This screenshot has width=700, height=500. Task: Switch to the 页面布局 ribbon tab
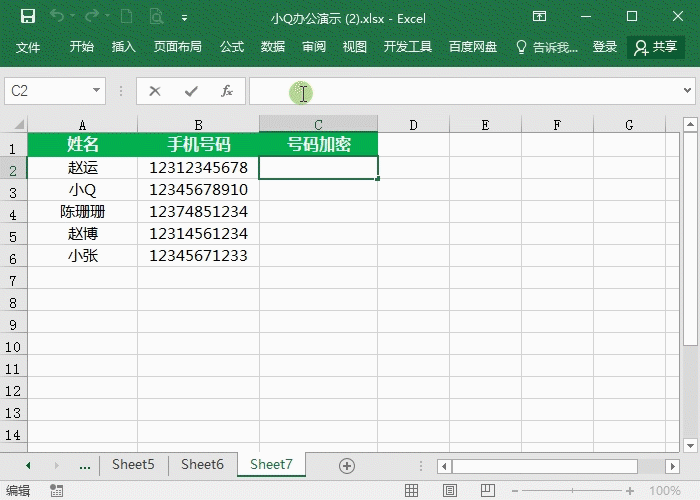178,46
